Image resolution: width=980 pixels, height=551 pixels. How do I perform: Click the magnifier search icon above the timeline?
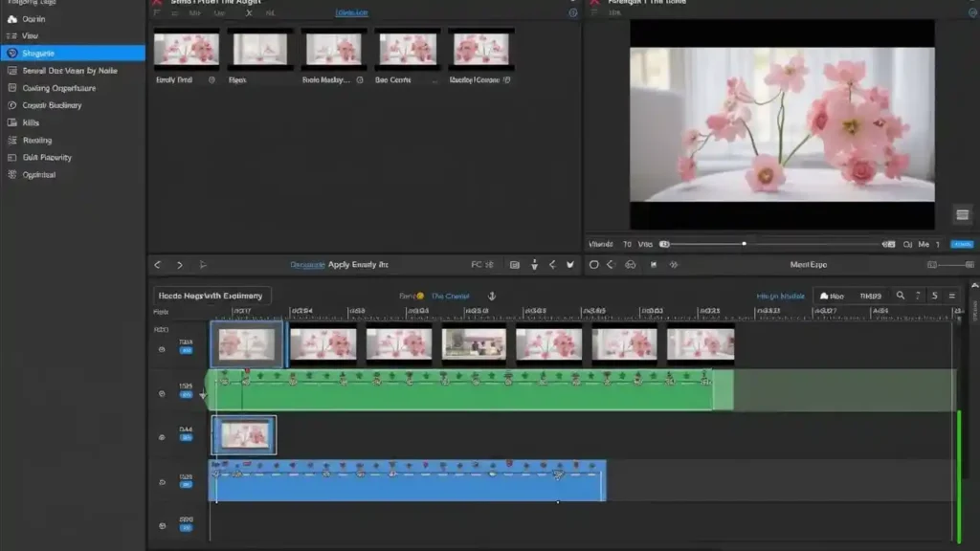point(901,297)
